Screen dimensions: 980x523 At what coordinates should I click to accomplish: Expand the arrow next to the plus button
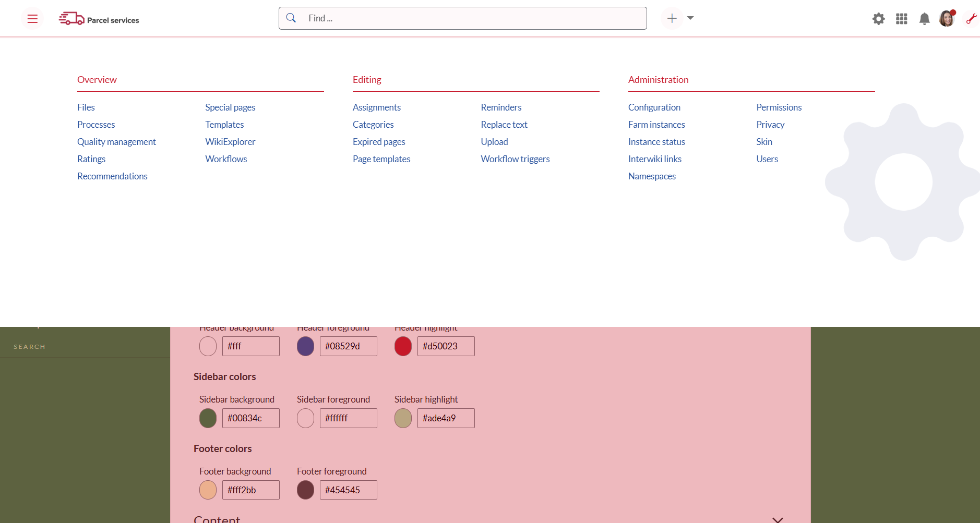(x=690, y=18)
